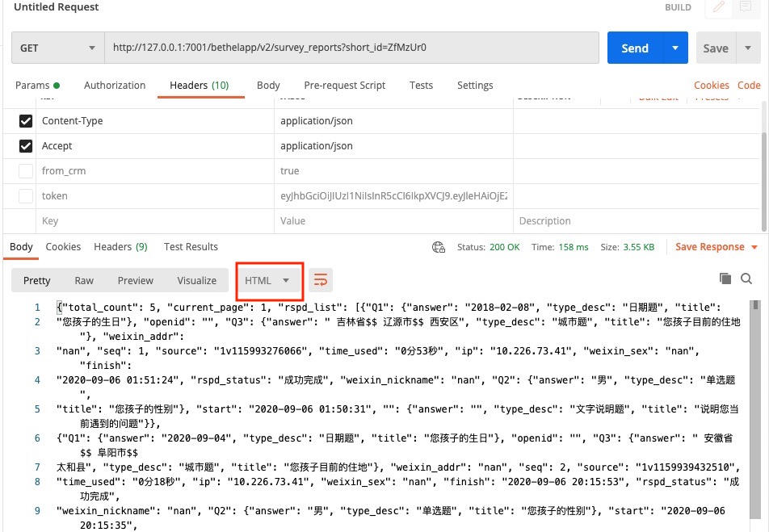
Task: Copy the response body to clipboard
Action: point(725,277)
